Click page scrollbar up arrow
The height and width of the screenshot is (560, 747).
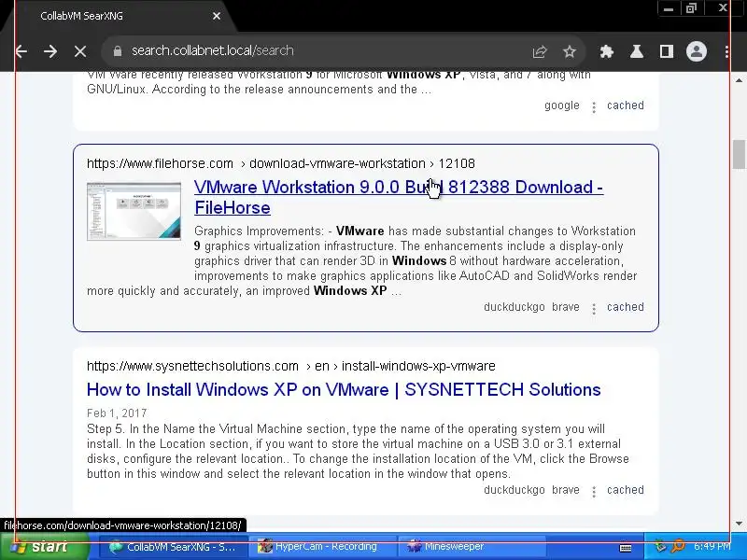pos(739,80)
